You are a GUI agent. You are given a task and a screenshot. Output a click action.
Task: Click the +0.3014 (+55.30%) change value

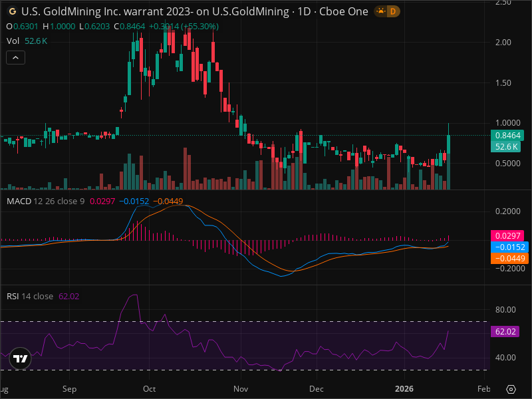(x=184, y=27)
